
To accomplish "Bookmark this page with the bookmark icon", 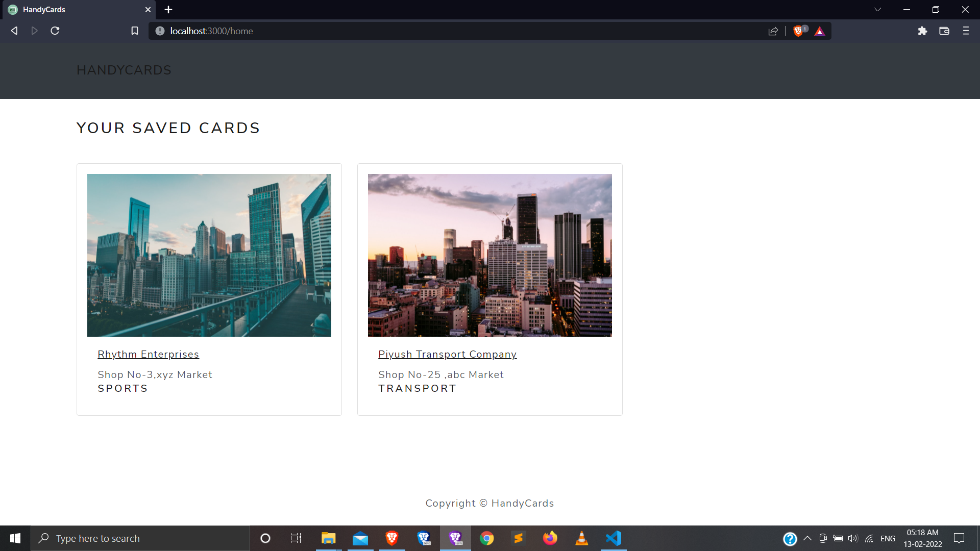I will click(x=135, y=31).
